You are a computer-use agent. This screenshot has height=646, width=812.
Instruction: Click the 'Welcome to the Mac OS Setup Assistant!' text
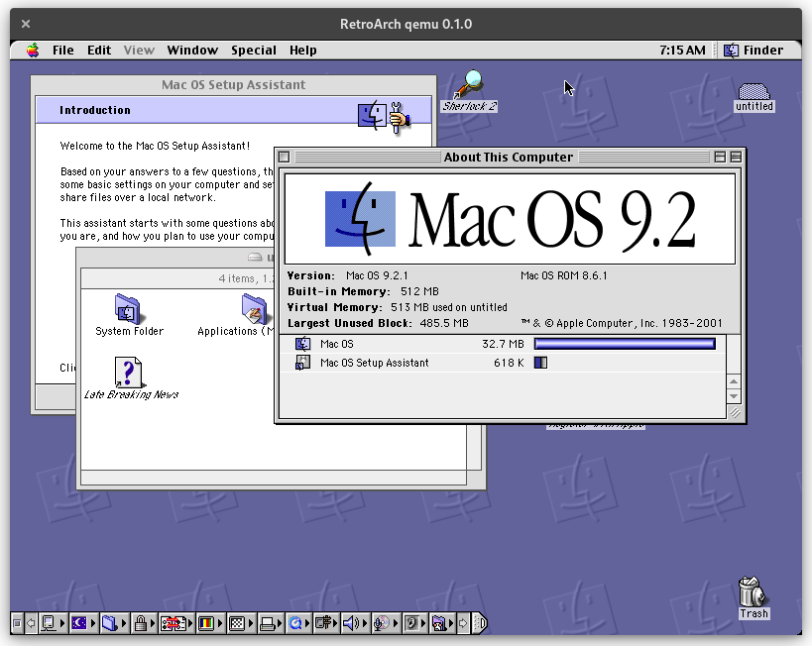(155, 146)
